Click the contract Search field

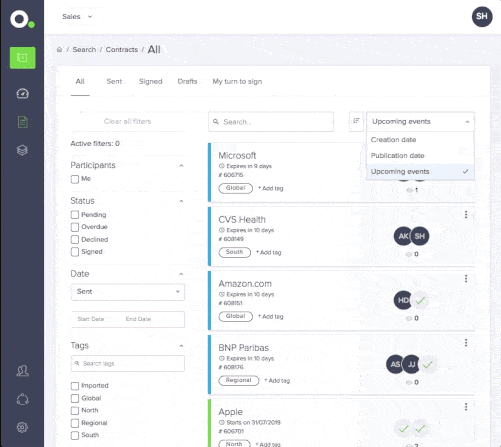click(x=271, y=122)
